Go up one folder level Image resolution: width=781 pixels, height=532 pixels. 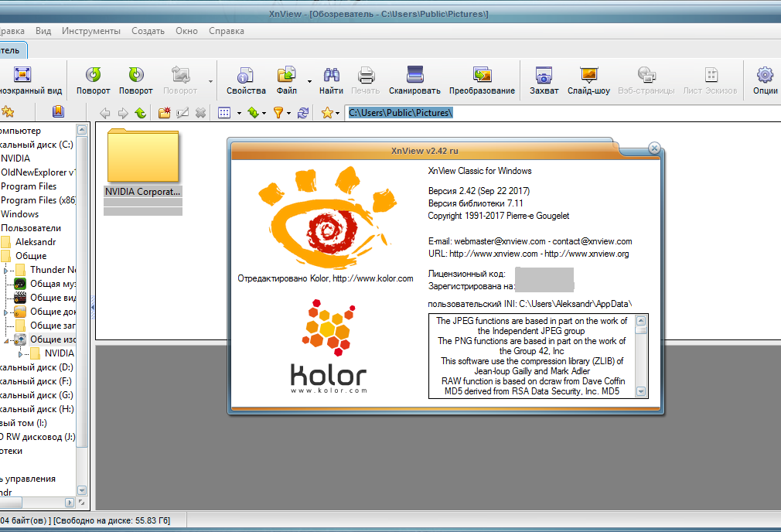point(141,113)
